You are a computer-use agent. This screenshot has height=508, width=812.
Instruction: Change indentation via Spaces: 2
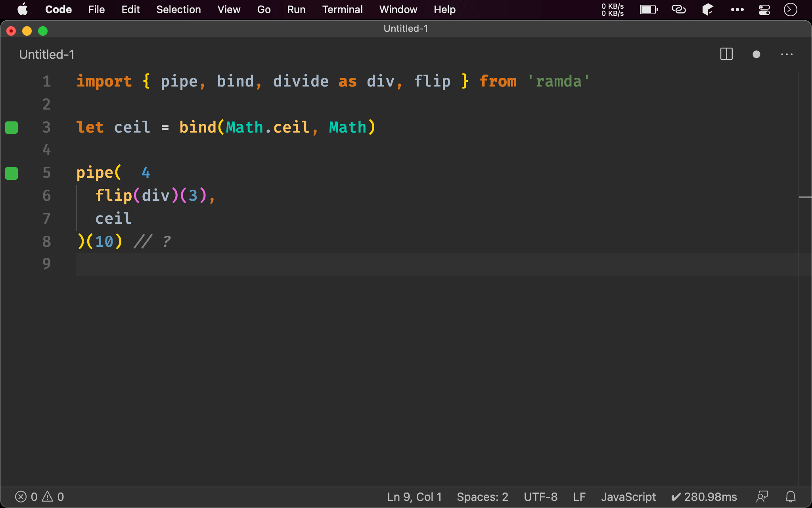click(483, 497)
